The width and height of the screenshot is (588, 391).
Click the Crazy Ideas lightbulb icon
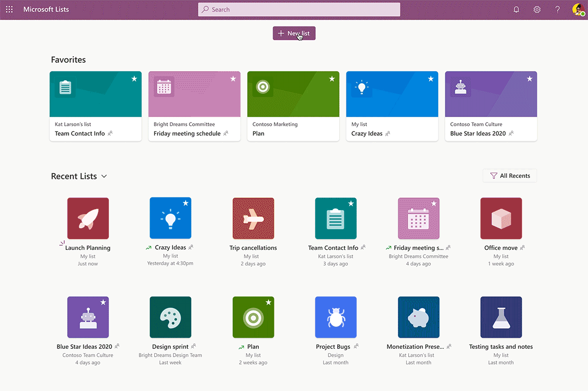click(171, 218)
